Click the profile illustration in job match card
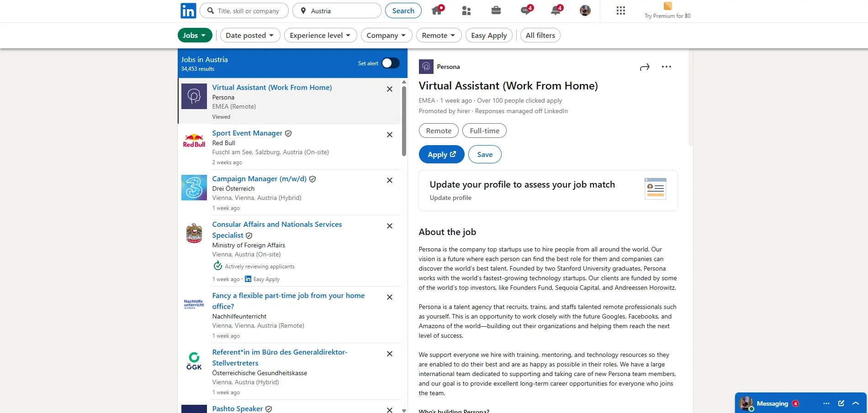Viewport: 868px width, 413px height. click(656, 188)
